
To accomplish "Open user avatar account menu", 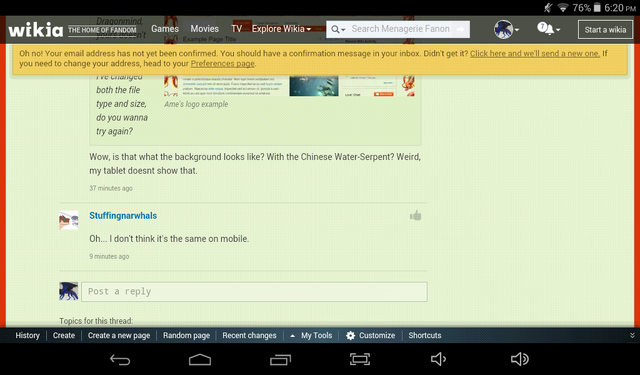I will pyautogui.click(x=506, y=29).
